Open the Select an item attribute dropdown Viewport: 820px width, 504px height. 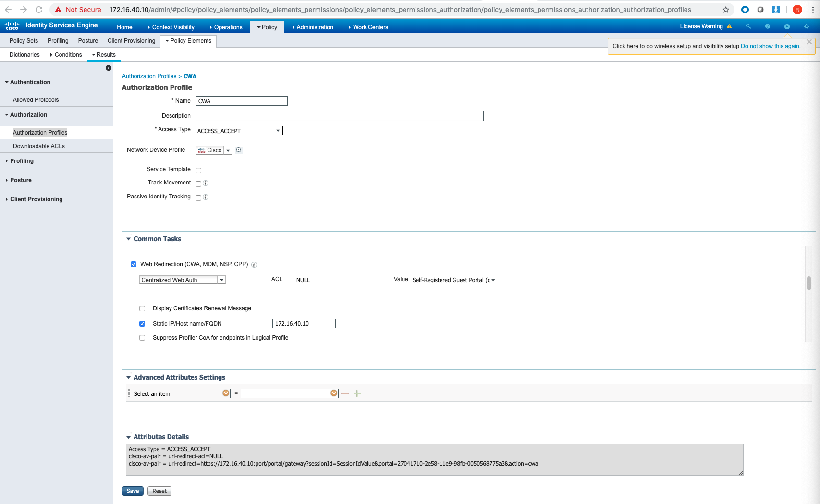click(225, 393)
